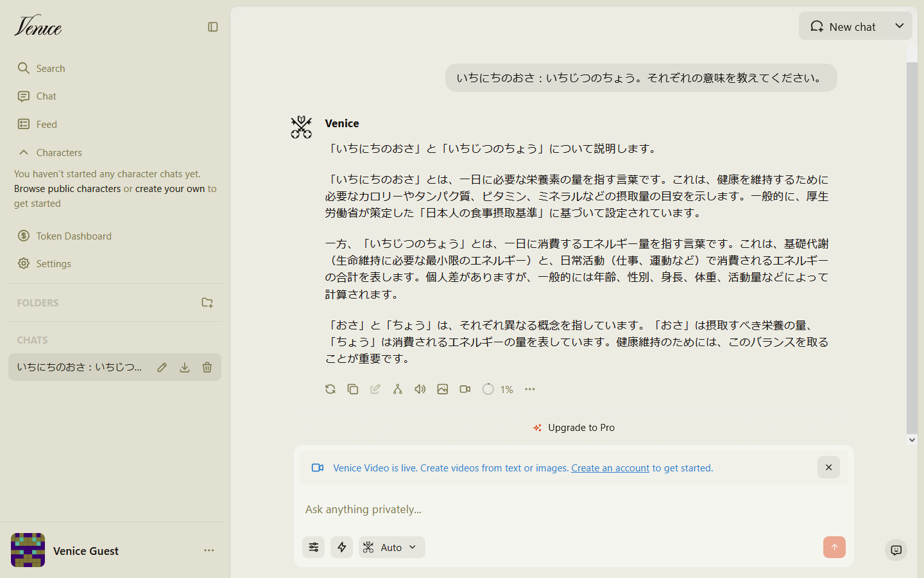This screenshot has width=924, height=578.
Task: Regenerate the Venice response
Action: point(330,389)
